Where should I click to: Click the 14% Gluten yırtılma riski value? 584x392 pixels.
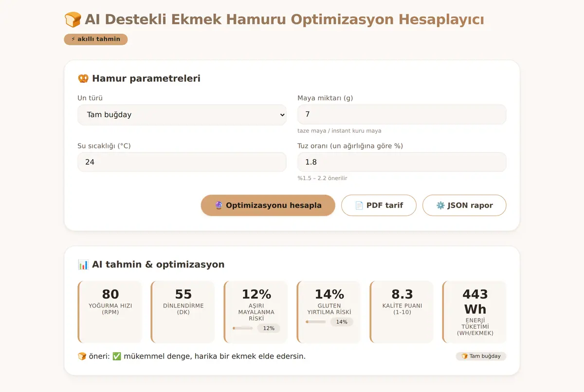point(329,294)
